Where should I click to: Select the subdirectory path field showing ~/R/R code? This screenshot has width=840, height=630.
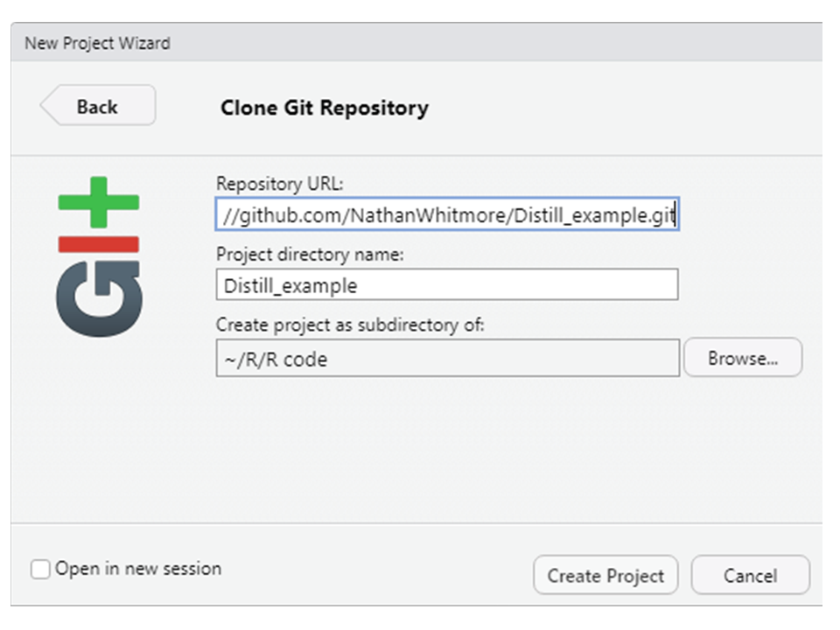click(x=448, y=359)
